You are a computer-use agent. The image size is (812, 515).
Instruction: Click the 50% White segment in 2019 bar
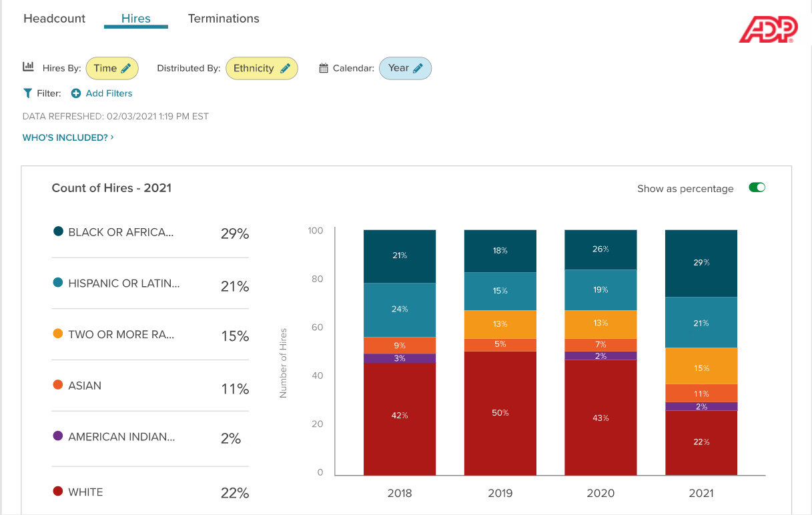(x=500, y=413)
